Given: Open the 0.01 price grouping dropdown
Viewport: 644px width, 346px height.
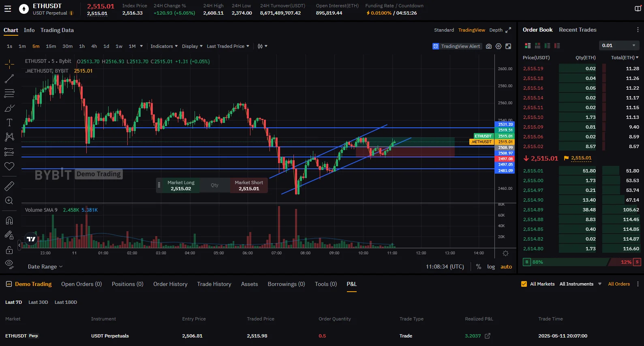Looking at the screenshot, I should click(x=619, y=45).
